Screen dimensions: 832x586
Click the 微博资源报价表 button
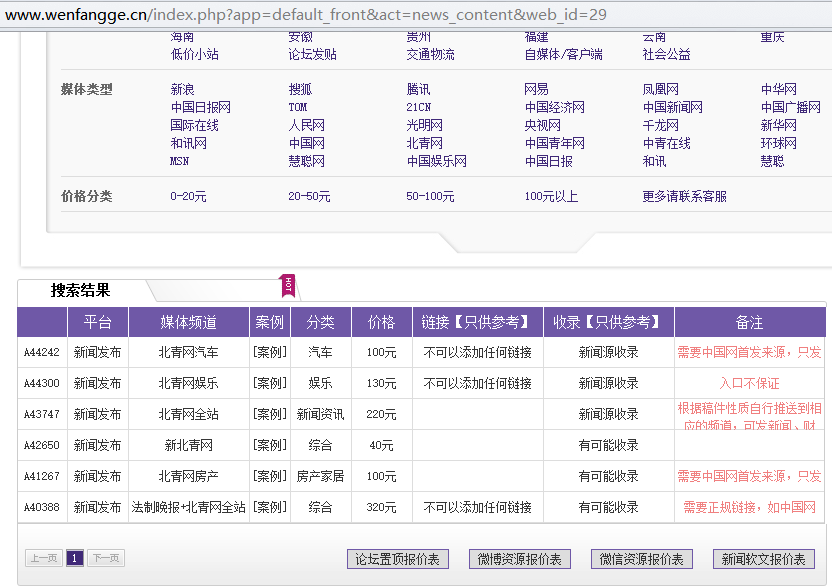[519, 560]
